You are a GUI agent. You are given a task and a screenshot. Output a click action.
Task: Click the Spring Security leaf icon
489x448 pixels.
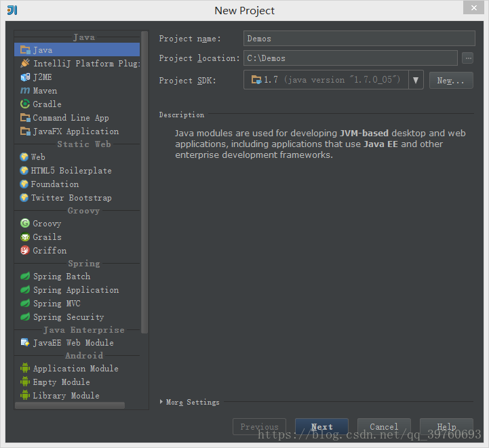(x=25, y=317)
